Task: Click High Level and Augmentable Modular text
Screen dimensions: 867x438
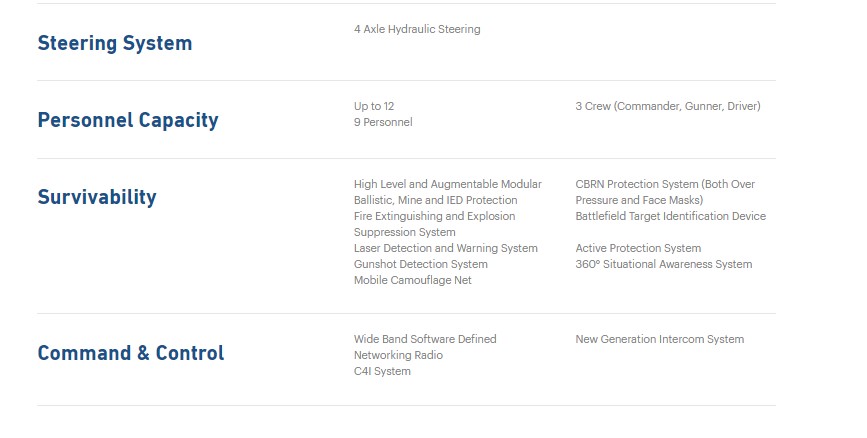Action: (447, 184)
